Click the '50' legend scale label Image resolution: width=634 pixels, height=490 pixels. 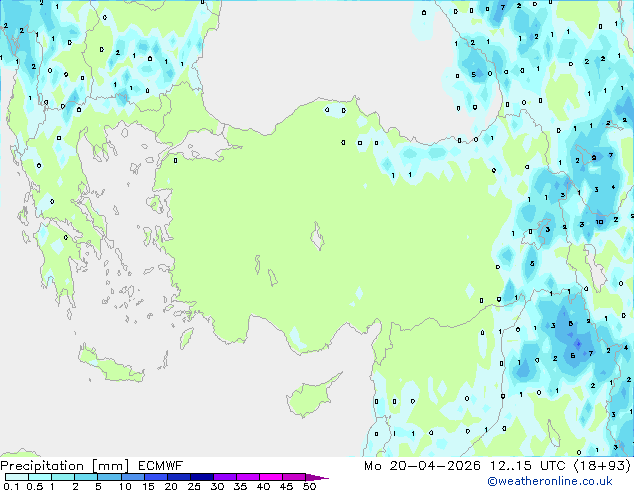(309, 486)
